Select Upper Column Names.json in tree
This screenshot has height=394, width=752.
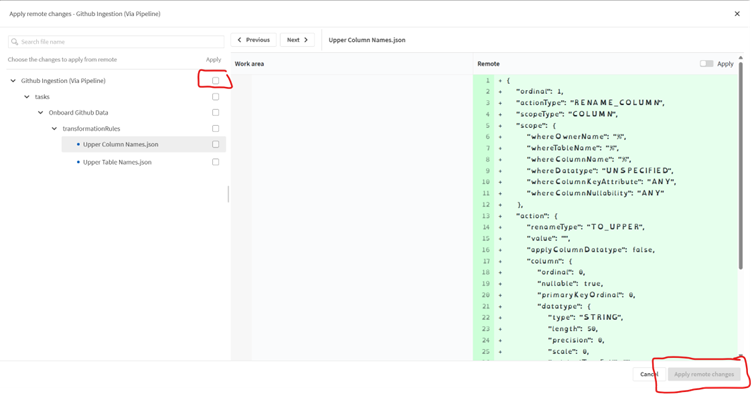point(120,144)
